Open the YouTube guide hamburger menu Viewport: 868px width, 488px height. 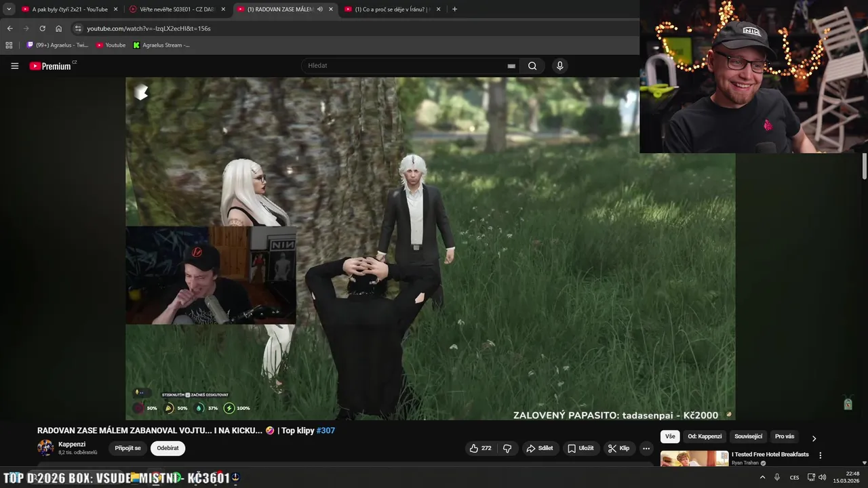(x=14, y=66)
